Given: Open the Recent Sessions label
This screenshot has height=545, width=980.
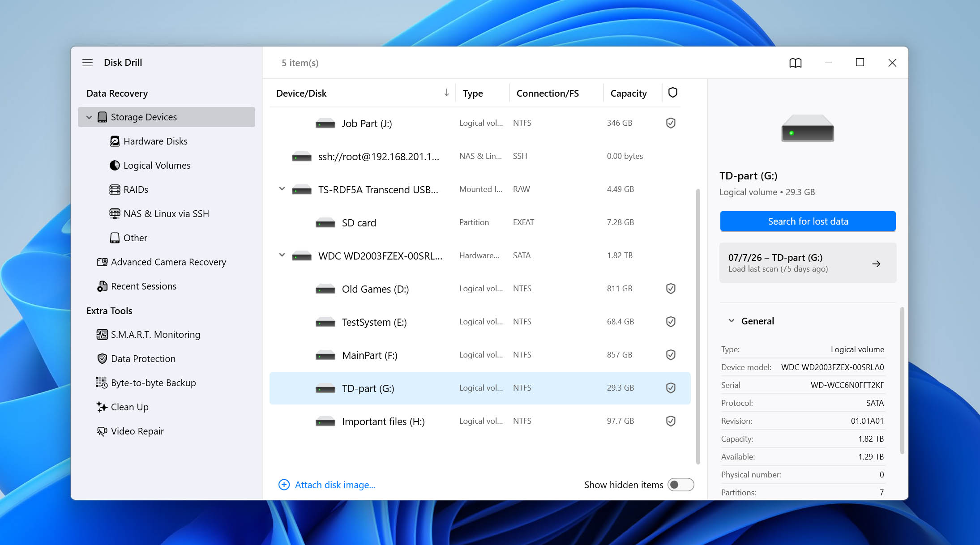Looking at the screenshot, I should click(x=144, y=286).
